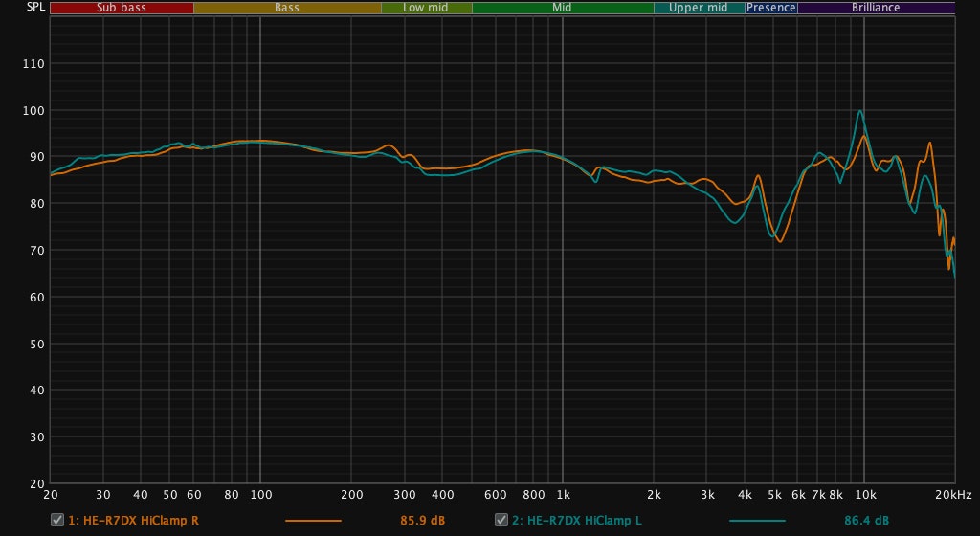
Task: Click the 110 label on the SPL axis
Action: (33, 64)
